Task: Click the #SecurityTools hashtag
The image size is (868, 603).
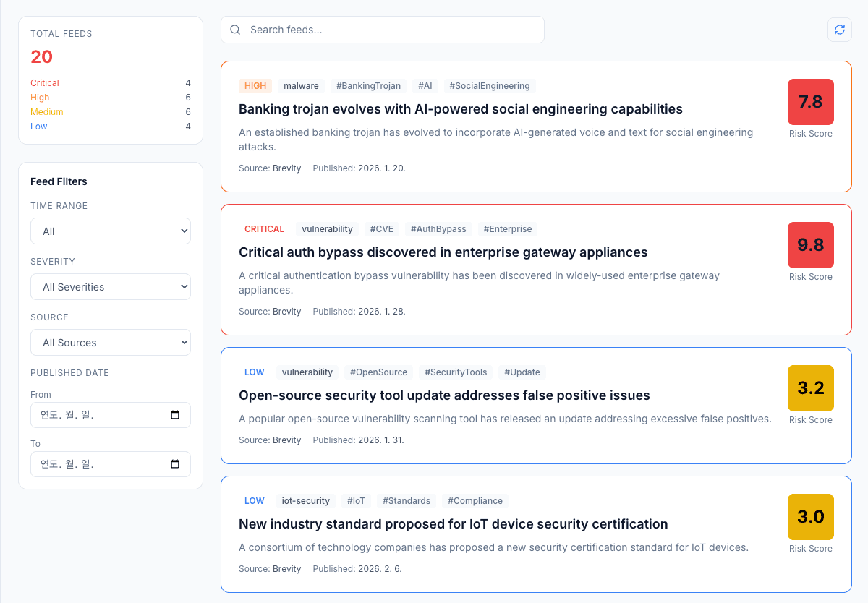Action: point(456,372)
